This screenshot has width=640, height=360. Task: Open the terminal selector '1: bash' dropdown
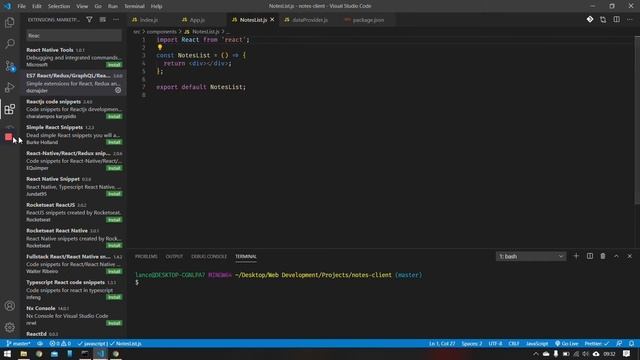click(531, 256)
